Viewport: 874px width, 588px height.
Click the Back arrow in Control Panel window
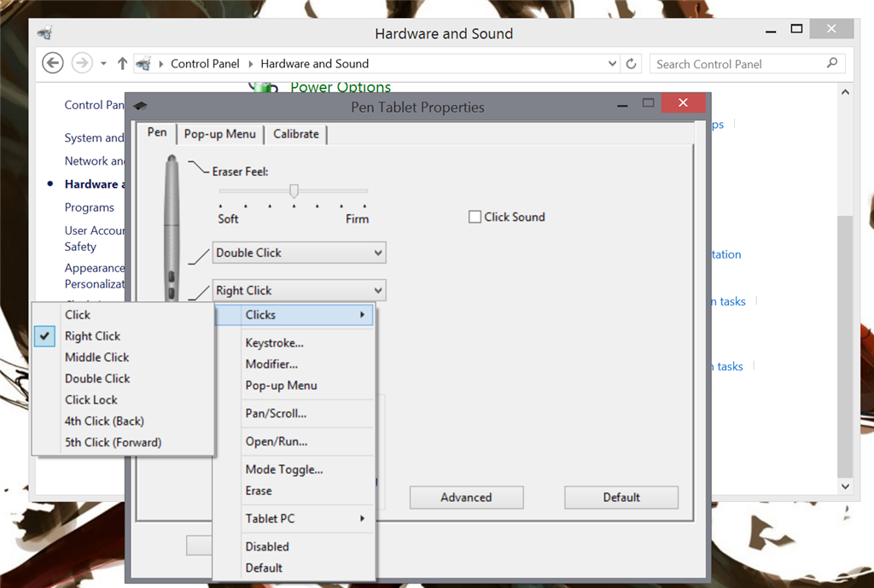coord(53,63)
